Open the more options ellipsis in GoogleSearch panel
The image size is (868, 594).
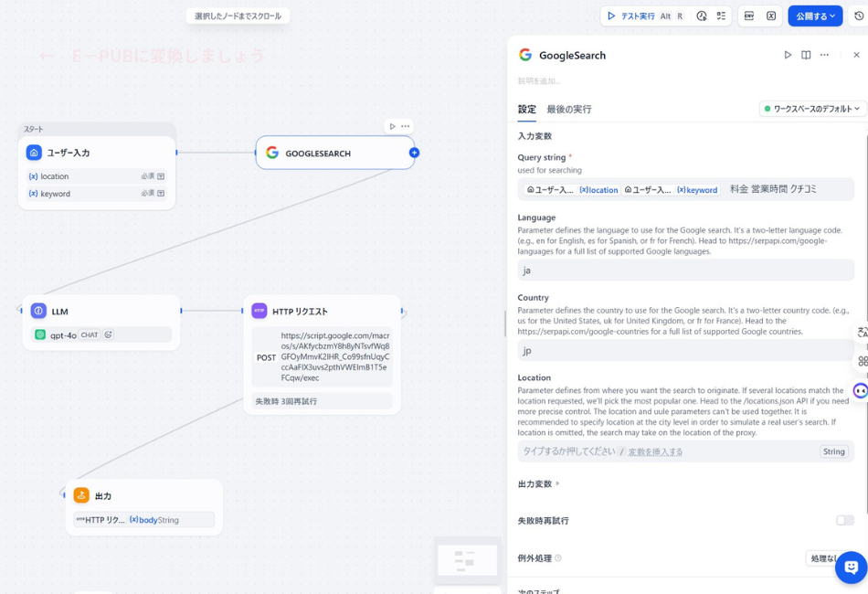[824, 55]
